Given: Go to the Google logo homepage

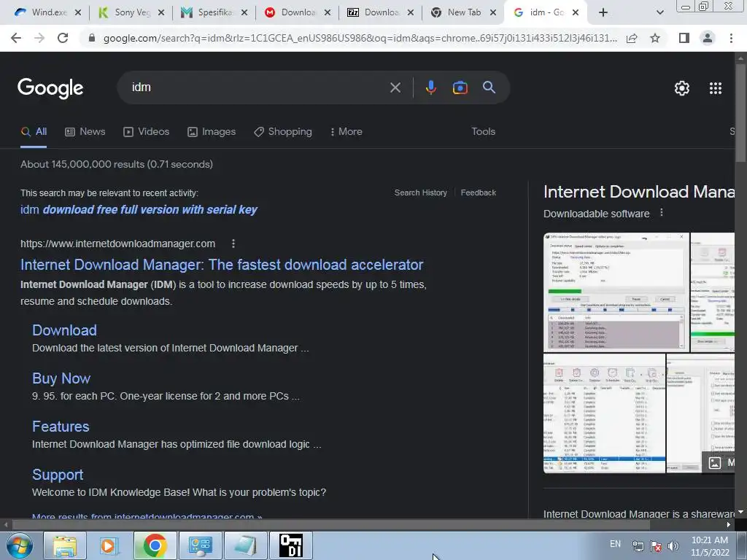Looking at the screenshot, I should 50,88.
